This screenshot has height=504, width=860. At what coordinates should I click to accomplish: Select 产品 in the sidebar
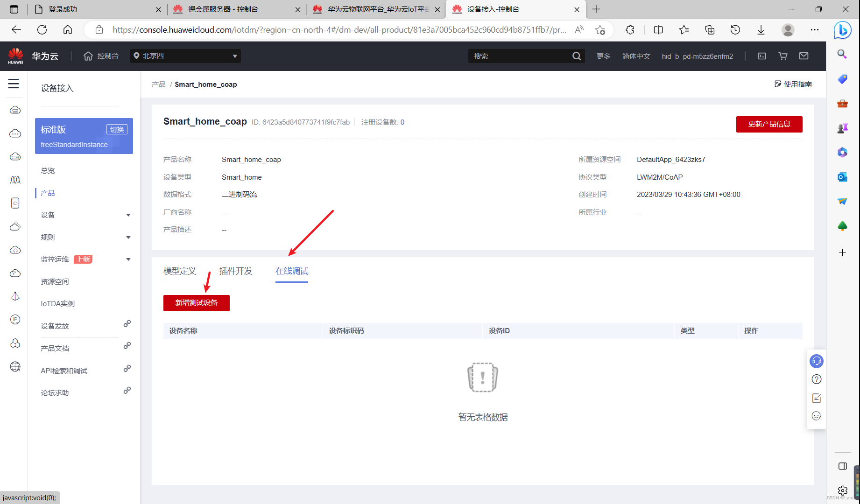coord(48,193)
